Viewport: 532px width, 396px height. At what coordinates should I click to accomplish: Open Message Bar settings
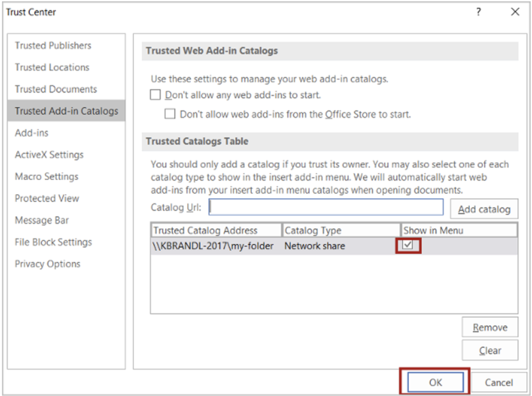coord(42,220)
